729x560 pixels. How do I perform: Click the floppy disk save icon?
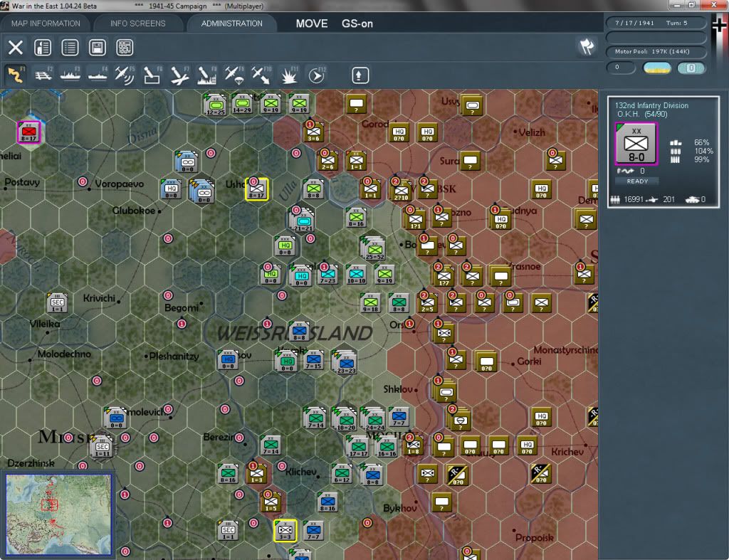pos(97,47)
